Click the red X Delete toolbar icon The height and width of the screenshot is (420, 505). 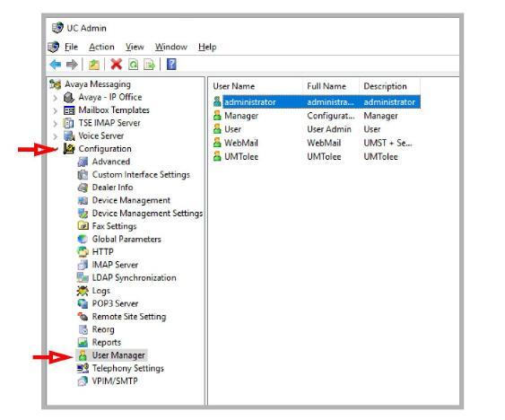117,64
